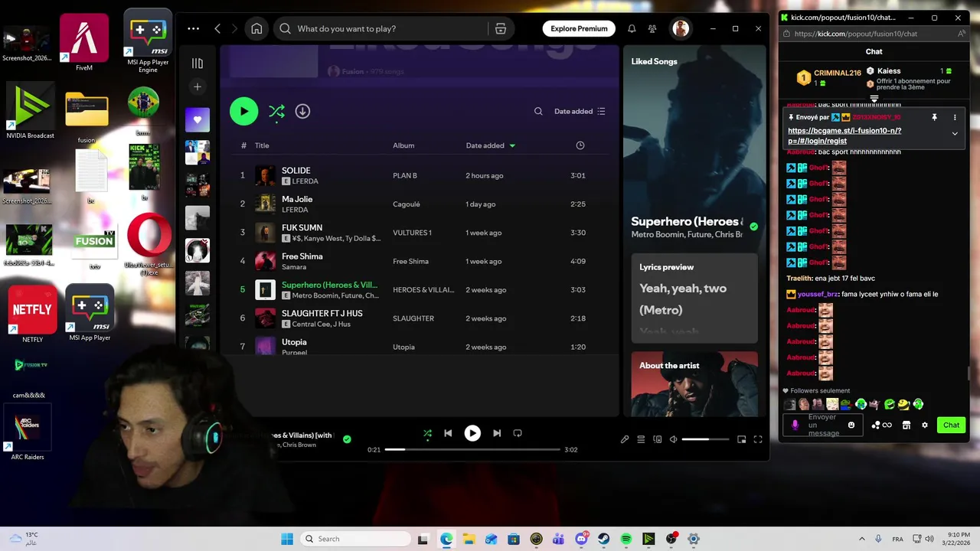Play Liked Songs with big green button
The height and width of the screenshot is (551, 980).
point(243,112)
